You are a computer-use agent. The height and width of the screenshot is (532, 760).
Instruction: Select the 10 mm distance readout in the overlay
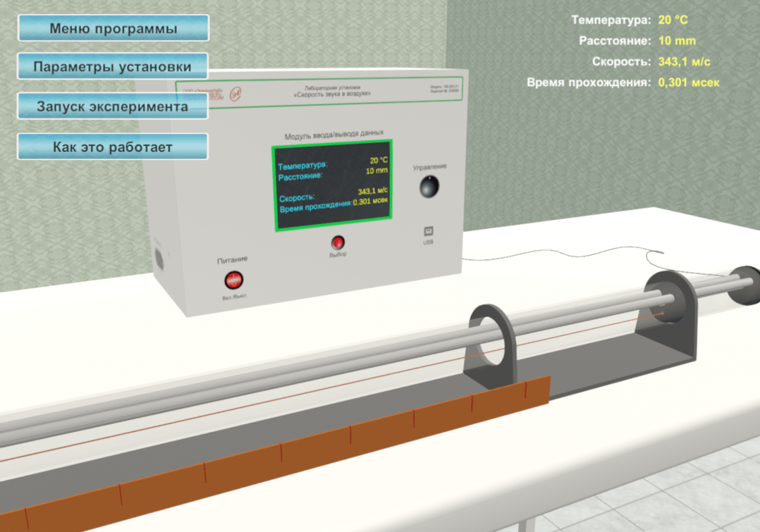tap(677, 41)
